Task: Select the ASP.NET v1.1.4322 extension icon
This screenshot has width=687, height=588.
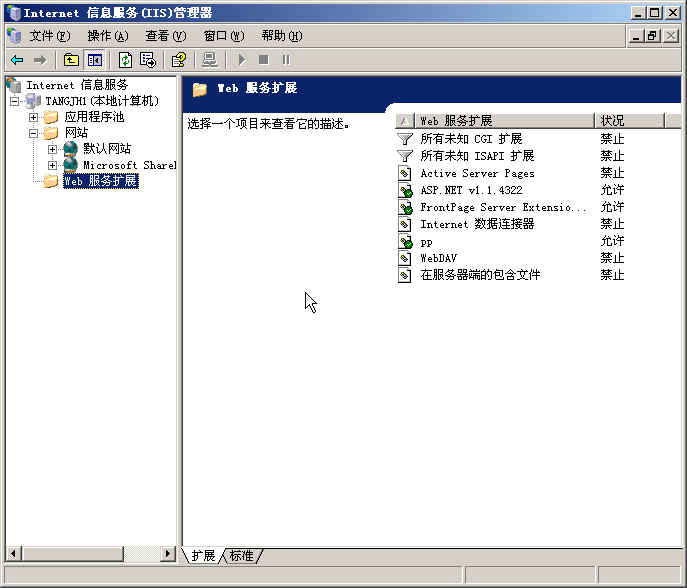Action: click(405, 190)
